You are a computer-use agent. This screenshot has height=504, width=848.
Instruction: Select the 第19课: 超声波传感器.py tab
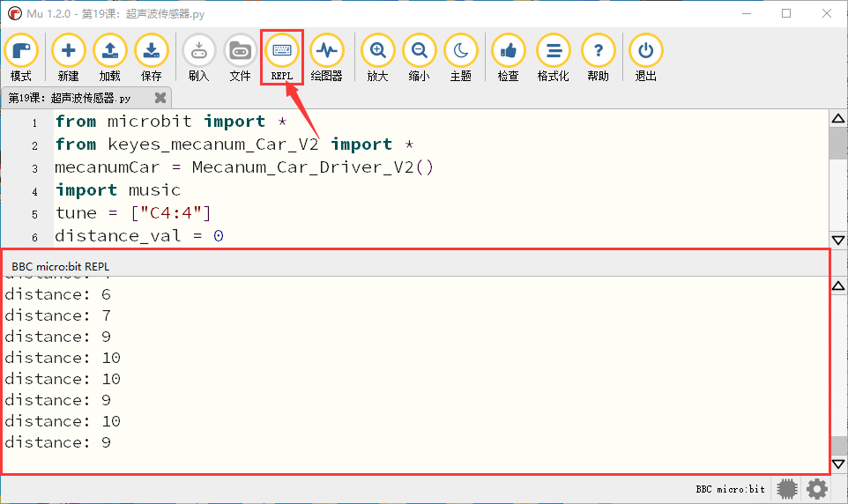[70, 98]
